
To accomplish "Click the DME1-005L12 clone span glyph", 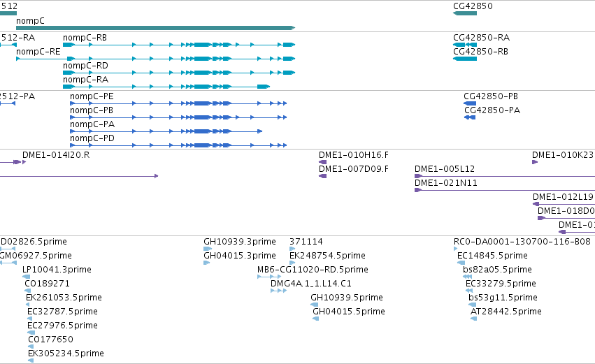I will coord(505,176).
